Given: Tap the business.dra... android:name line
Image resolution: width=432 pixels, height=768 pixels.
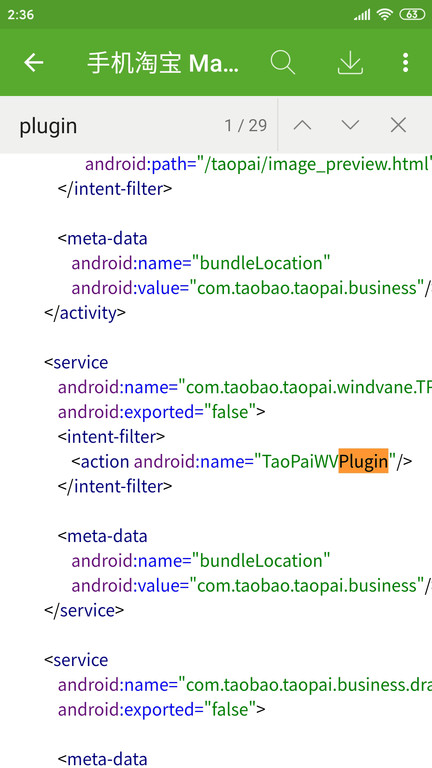Looking at the screenshot, I should click(245, 685).
